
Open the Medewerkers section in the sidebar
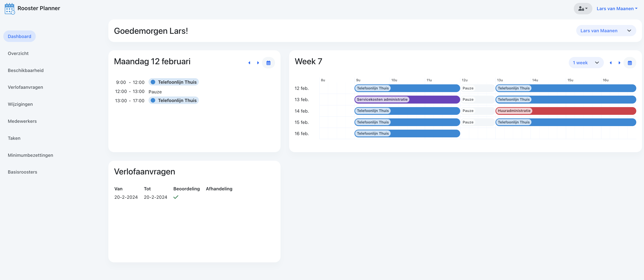[22, 121]
